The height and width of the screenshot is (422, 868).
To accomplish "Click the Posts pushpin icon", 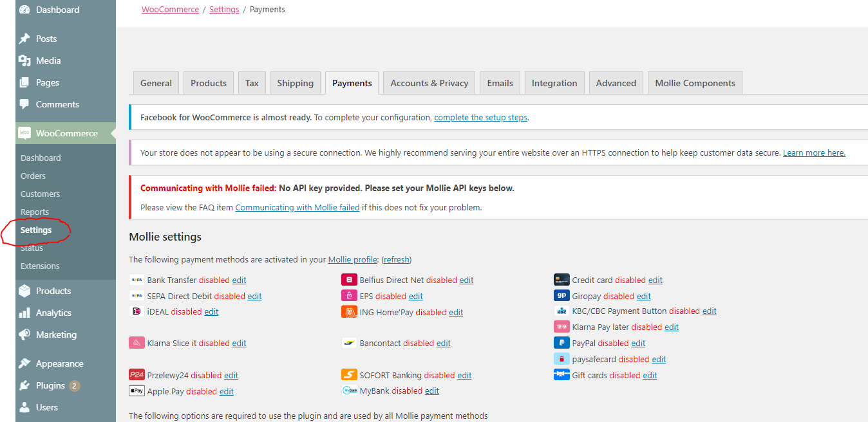I will [24, 39].
